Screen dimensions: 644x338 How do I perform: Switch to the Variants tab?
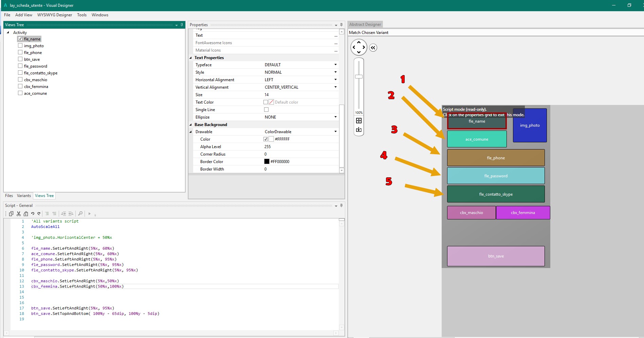[x=23, y=195]
